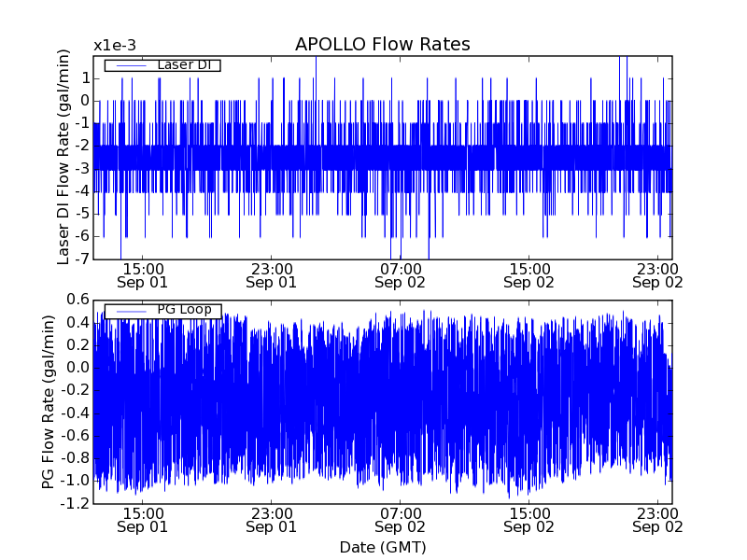Click the APOLLO Flow Rates title
Image resolution: width=747 pixels, height=560 pixels.
point(383,44)
